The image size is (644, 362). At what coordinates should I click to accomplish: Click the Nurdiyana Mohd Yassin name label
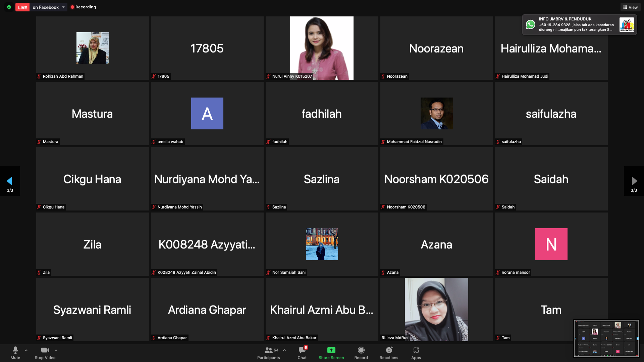179,207
